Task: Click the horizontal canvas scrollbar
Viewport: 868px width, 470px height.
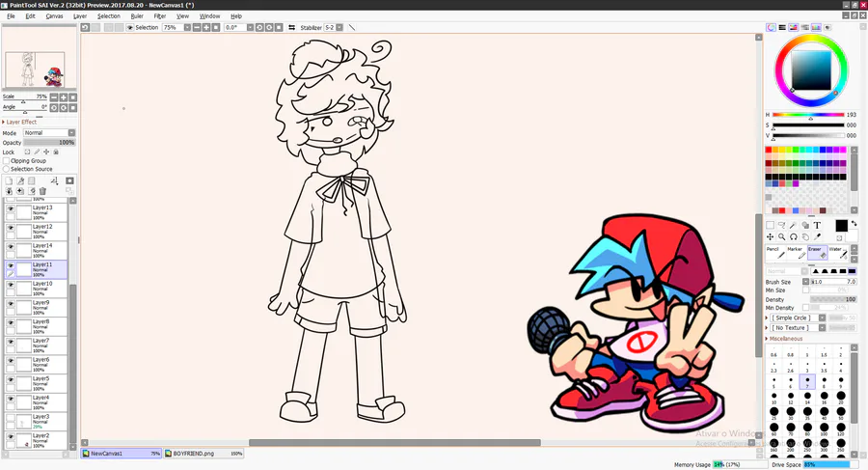Action: click(394, 442)
